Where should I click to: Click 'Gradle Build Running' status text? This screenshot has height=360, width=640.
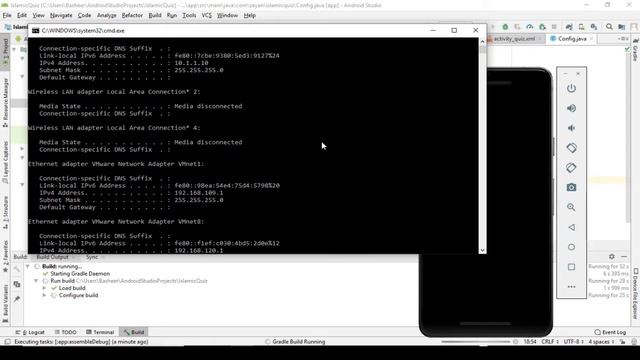299,342
